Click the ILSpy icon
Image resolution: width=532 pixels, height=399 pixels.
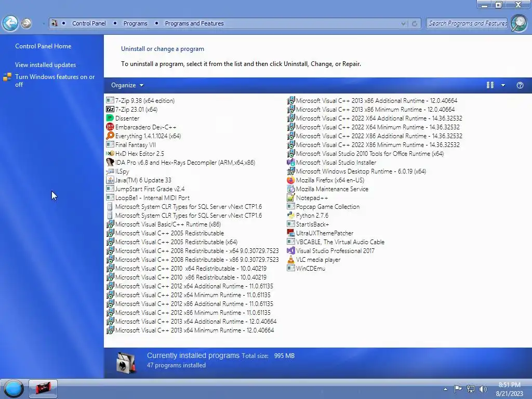[110, 171]
